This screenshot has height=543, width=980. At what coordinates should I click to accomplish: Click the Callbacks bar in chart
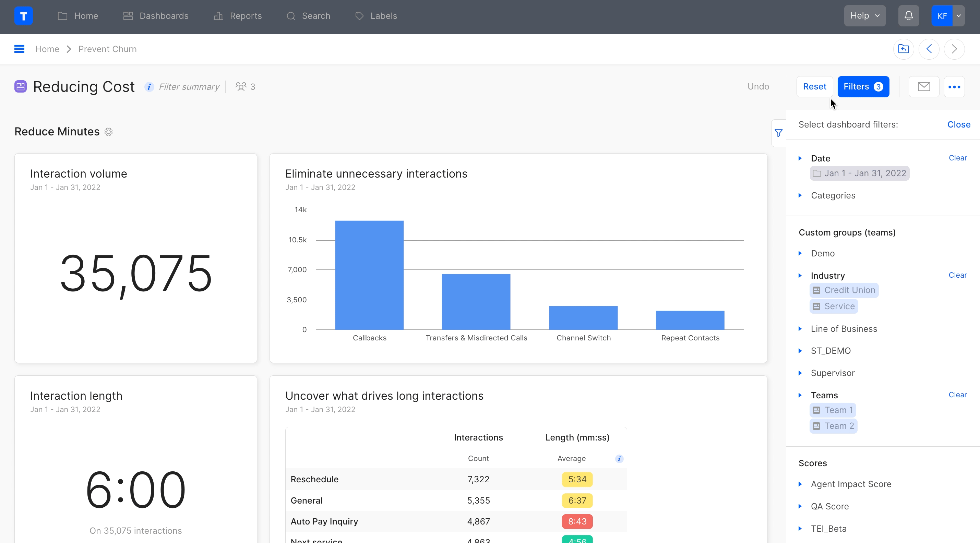tap(369, 275)
